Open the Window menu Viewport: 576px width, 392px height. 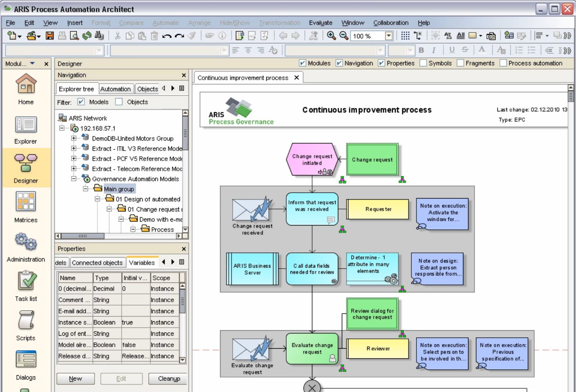353,23
